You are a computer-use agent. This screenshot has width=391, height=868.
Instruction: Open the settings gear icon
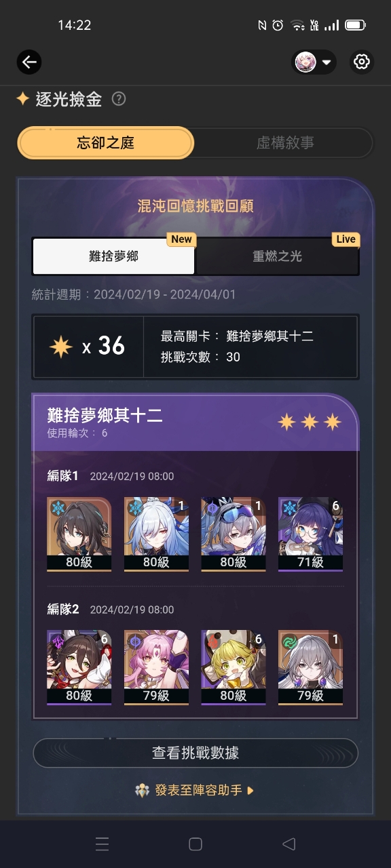click(362, 62)
